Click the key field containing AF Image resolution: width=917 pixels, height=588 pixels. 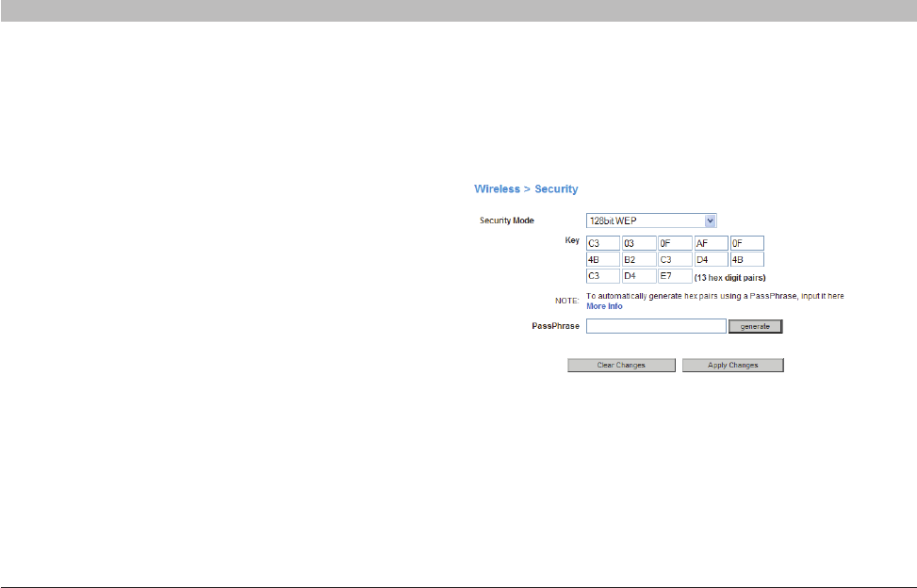click(x=711, y=243)
